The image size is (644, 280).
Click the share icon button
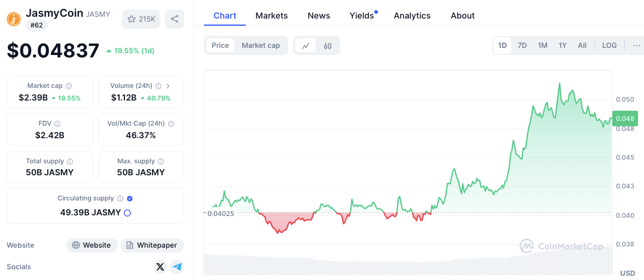[x=175, y=19]
